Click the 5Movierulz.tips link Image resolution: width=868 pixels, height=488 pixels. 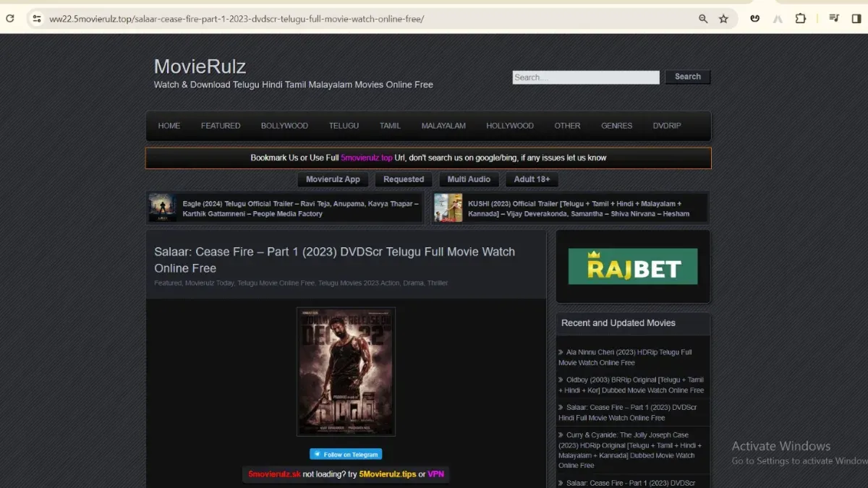click(388, 474)
